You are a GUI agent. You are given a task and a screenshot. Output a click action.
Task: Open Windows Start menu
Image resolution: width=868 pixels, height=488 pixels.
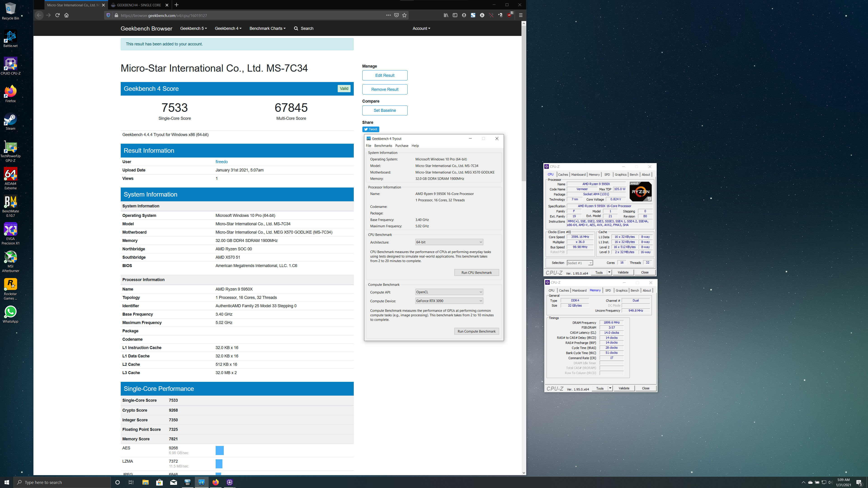tap(7, 482)
